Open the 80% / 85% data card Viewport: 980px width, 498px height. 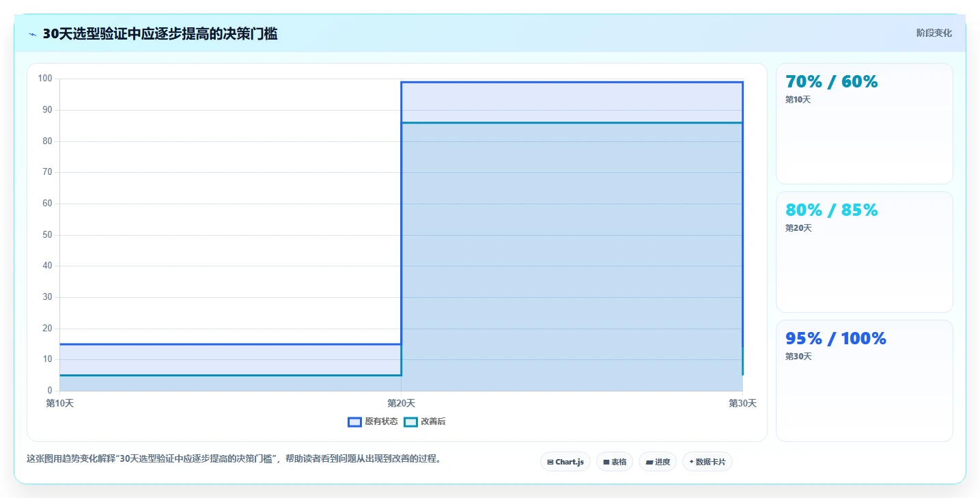(x=864, y=252)
